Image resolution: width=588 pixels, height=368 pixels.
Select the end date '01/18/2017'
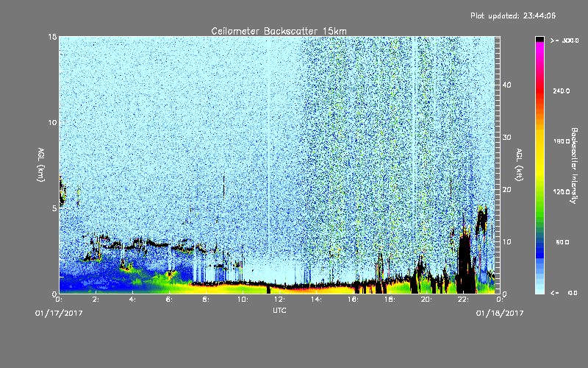[500, 313]
